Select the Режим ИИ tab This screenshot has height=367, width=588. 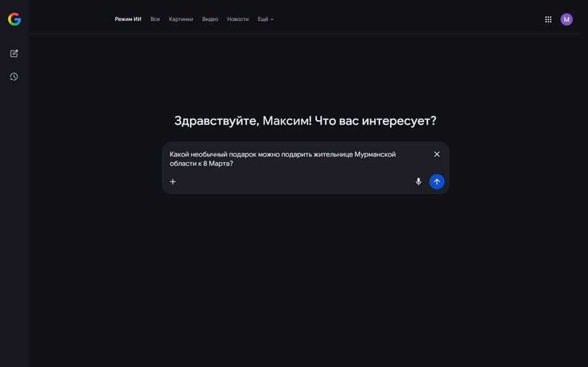(128, 20)
